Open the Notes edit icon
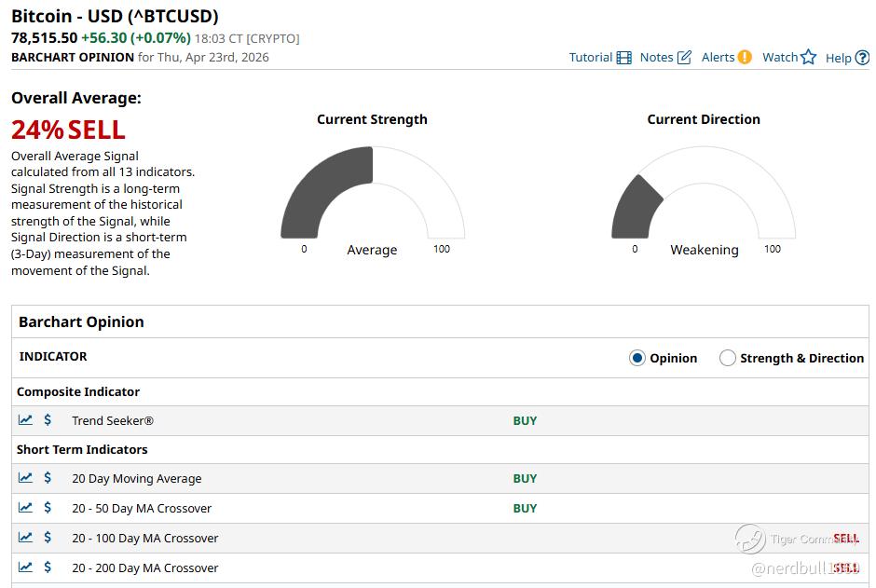Image resolution: width=876 pixels, height=588 pixels. click(684, 58)
